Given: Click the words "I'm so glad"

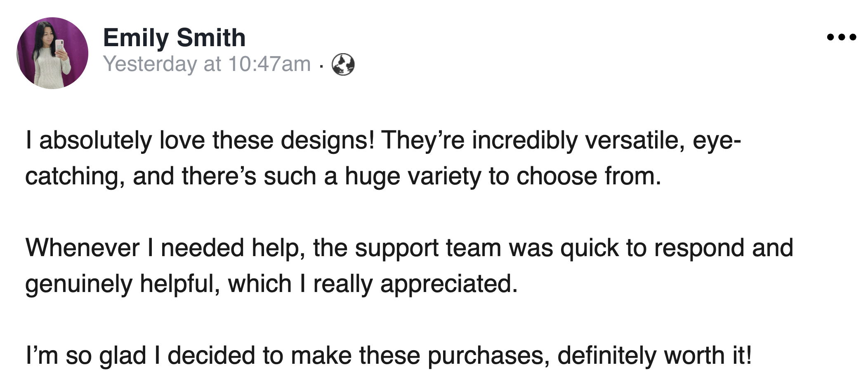Looking at the screenshot, I should coord(86,356).
